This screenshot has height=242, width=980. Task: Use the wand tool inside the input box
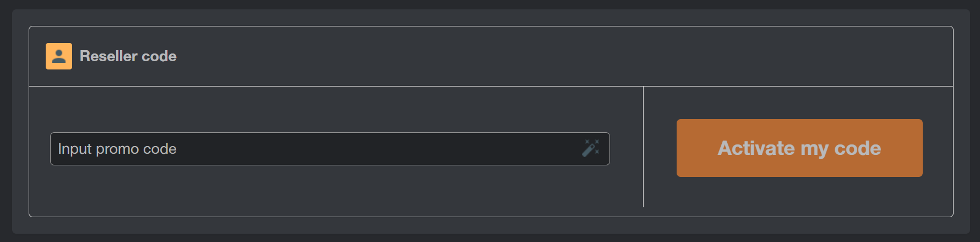[591, 148]
